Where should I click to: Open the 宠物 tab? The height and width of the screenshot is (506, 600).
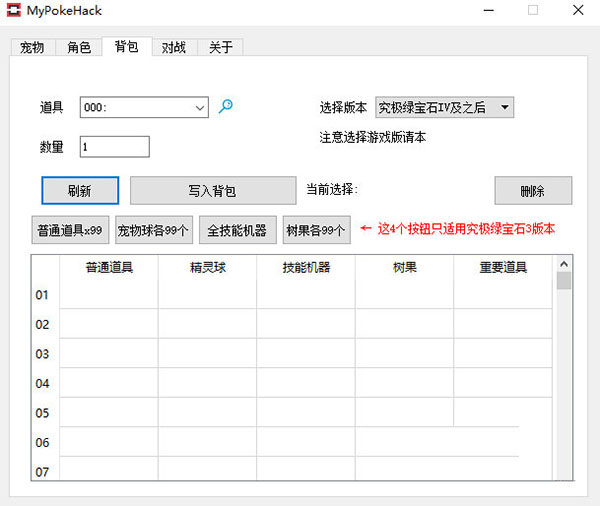pyautogui.click(x=32, y=47)
